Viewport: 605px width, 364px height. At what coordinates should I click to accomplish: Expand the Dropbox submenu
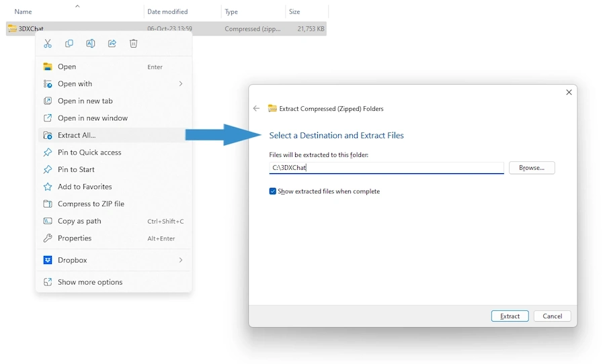click(x=180, y=260)
